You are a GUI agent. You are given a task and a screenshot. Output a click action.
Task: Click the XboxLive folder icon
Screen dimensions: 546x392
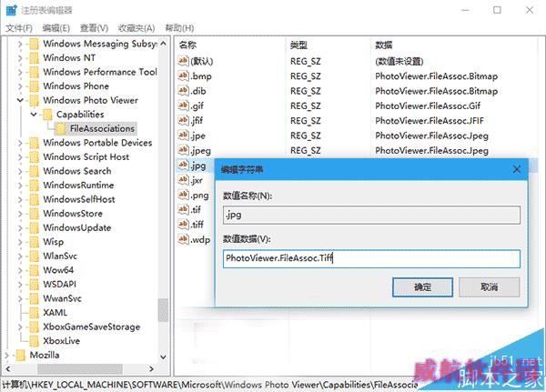(35, 341)
